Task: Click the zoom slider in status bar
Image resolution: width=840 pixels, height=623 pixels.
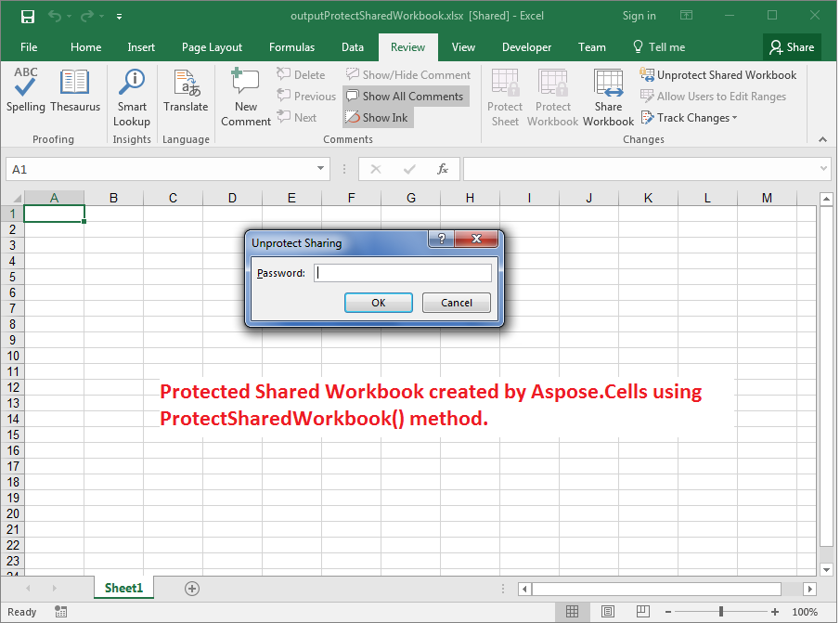Action: [x=721, y=612]
